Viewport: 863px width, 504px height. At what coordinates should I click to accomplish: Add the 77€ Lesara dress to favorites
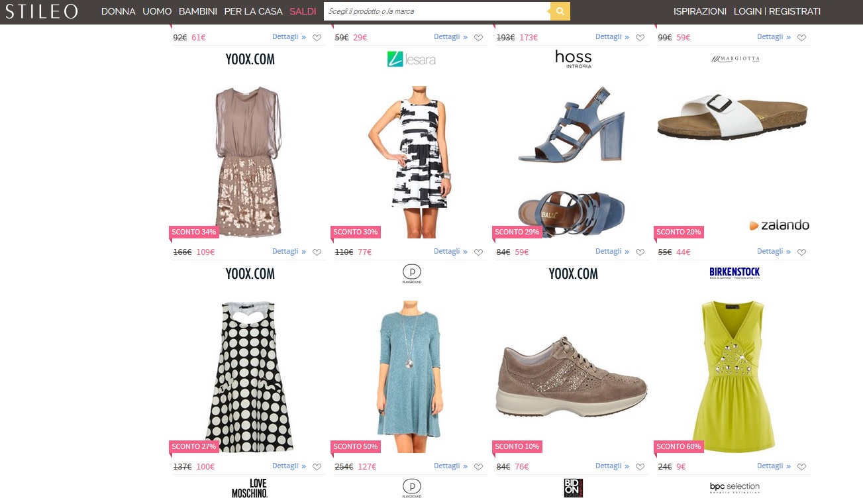tap(478, 252)
